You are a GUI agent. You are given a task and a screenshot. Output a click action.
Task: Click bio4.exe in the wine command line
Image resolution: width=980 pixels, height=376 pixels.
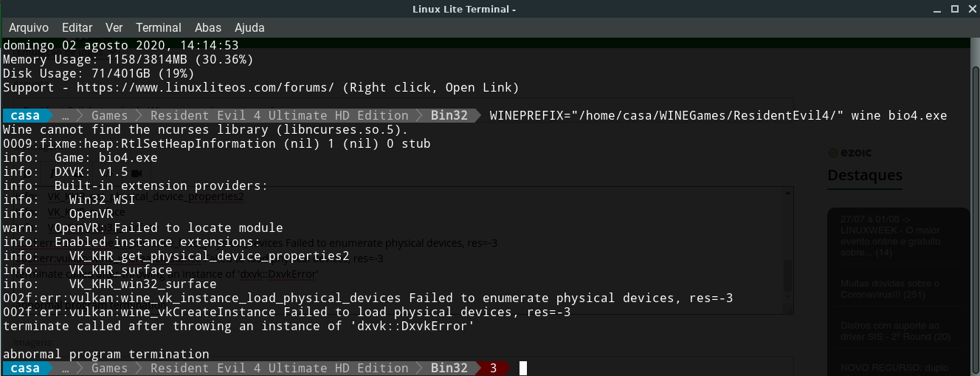tap(917, 116)
